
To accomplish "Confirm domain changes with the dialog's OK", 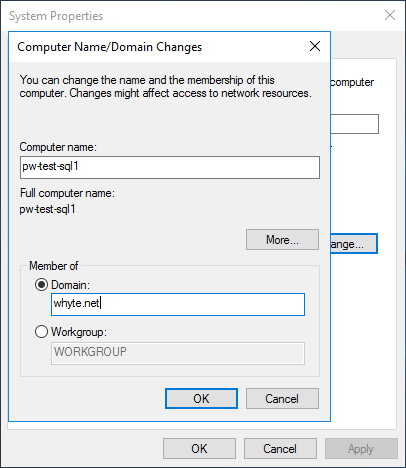I will tap(201, 398).
